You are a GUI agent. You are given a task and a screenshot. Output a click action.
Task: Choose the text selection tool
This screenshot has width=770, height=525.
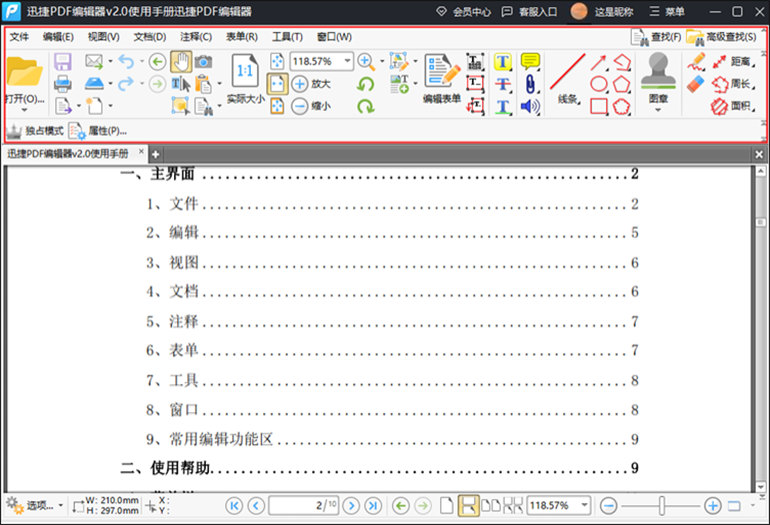[180, 84]
